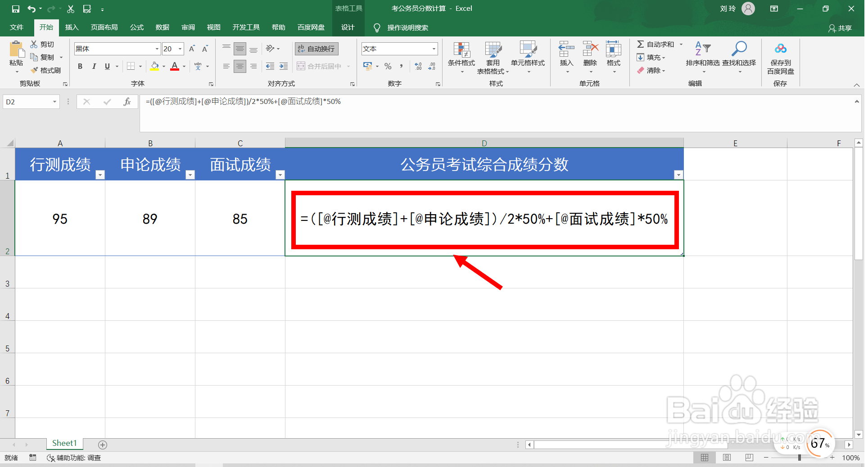Open the font name dropdown
Screen dimensions: 868x467
(x=156, y=49)
